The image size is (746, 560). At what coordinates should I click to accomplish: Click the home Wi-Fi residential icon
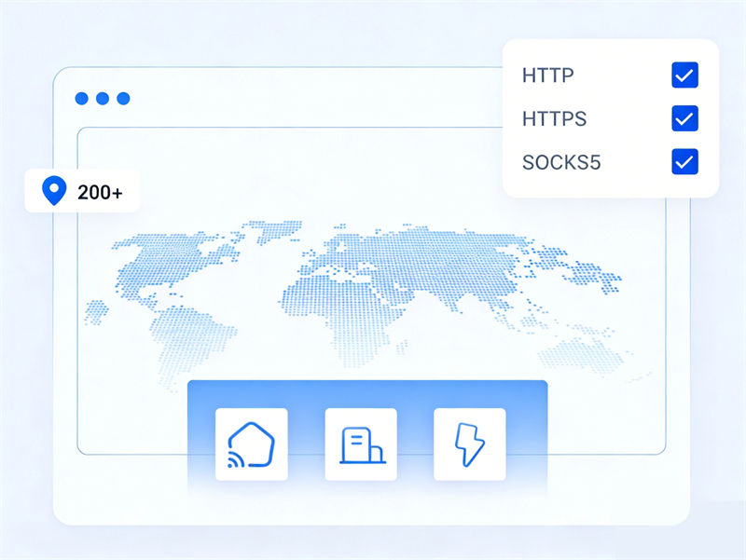[251, 444]
